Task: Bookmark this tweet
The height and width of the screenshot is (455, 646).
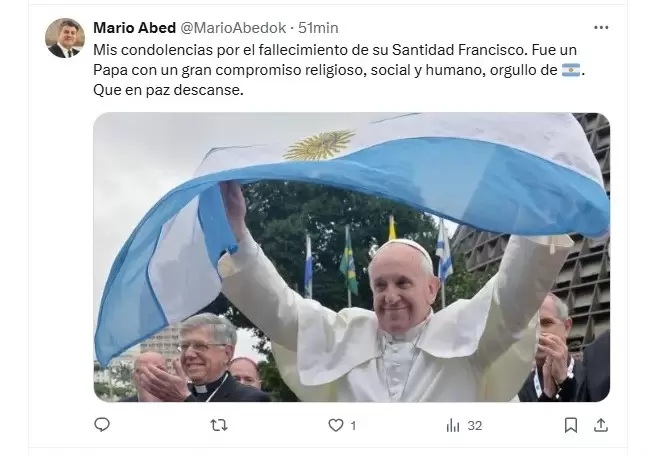Action: click(x=571, y=425)
